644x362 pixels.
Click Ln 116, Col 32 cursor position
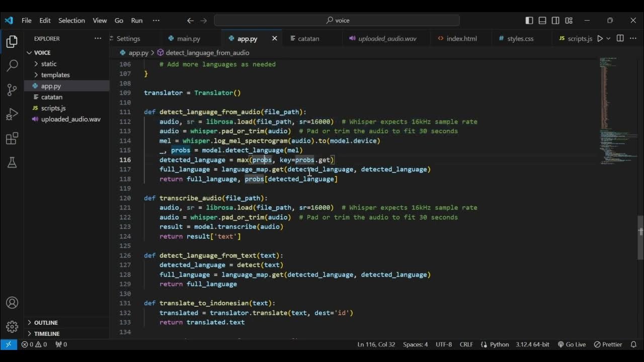[x=376, y=344]
